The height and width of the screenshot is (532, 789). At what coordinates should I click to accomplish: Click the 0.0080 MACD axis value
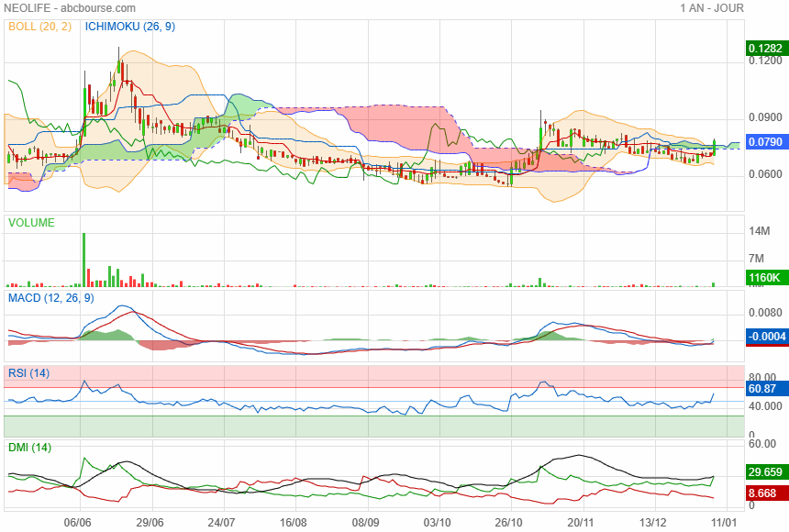[765, 313]
